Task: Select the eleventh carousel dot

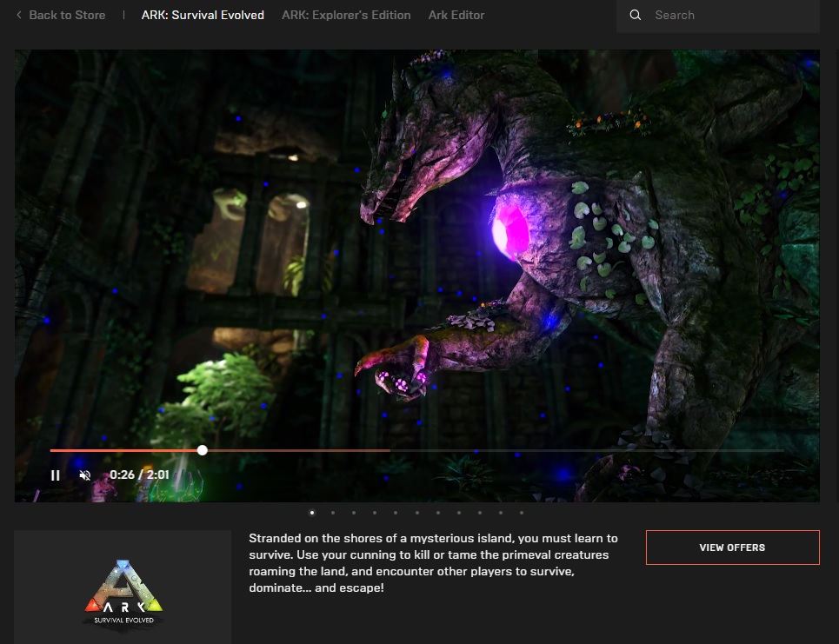Action: pyautogui.click(x=521, y=513)
